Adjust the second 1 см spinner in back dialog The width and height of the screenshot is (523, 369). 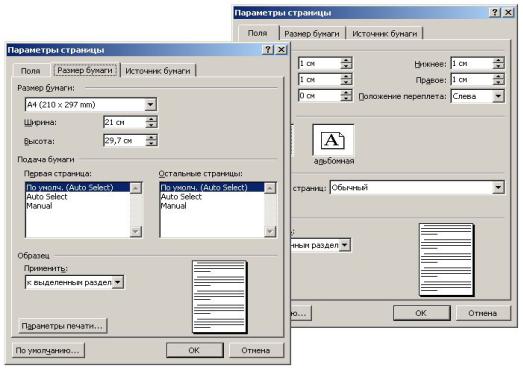(347, 79)
